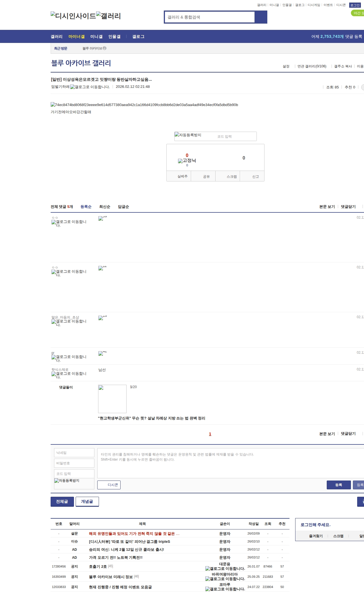Open the 설정 gallery settings menu

286,66
